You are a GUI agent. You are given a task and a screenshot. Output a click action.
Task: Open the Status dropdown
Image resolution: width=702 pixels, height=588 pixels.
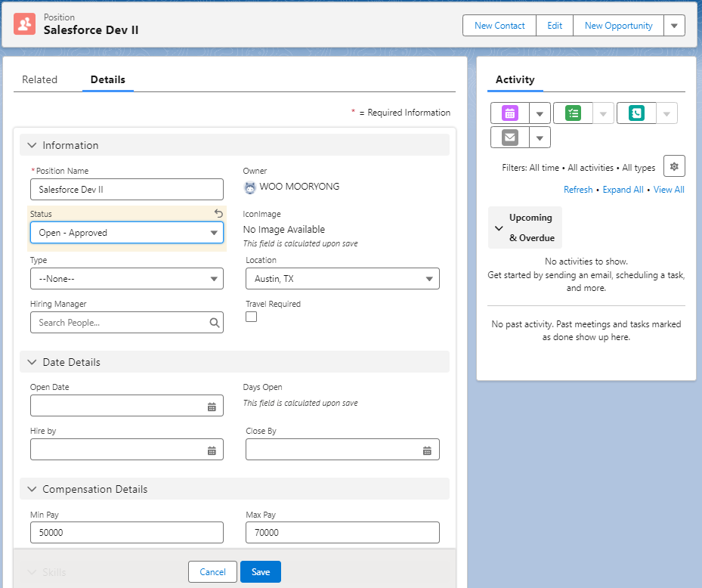[x=127, y=233]
